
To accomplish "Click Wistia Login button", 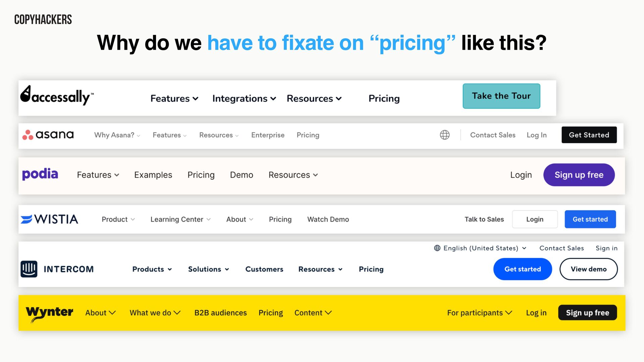I will 535,219.
